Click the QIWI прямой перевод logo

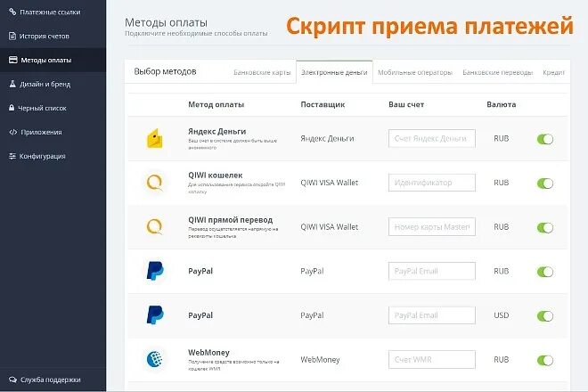click(154, 227)
